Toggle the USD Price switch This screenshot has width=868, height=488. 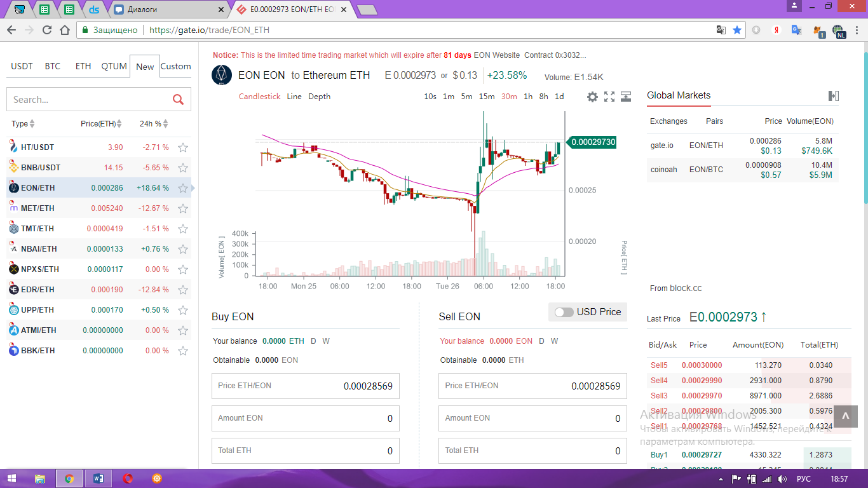point(564,312)
